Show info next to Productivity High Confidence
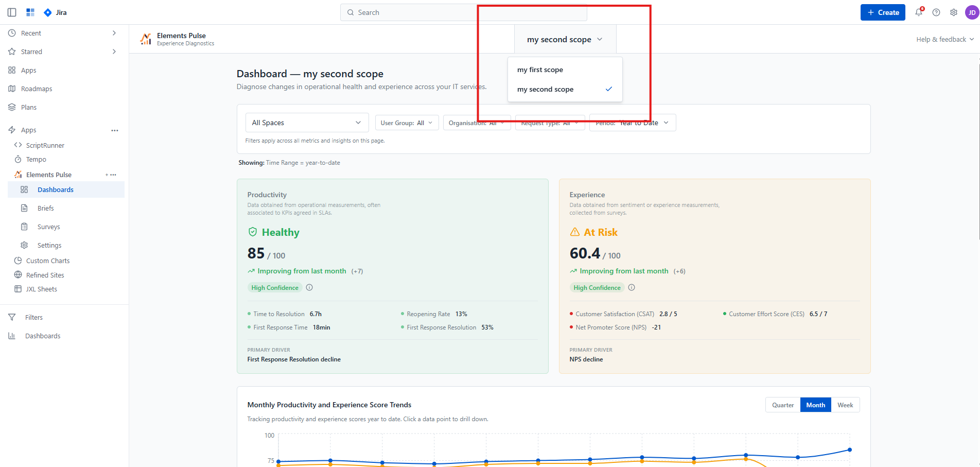Viewport: 980px width, 467px height. (x=309, y=288)
